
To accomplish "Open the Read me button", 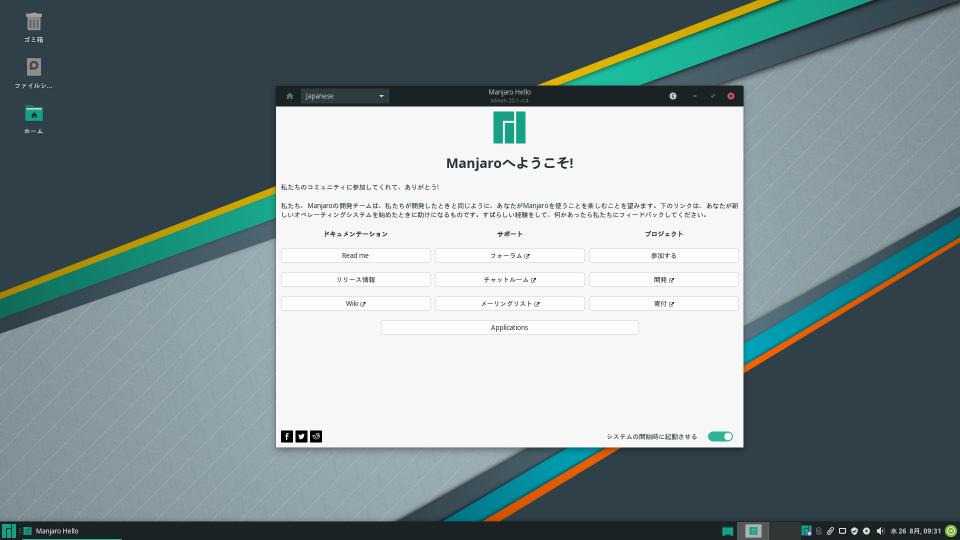I will 356,255.
